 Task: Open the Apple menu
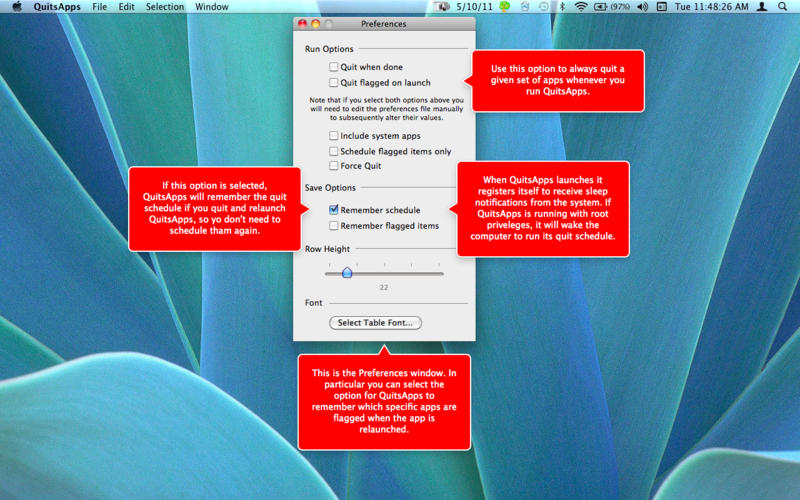coord(17,7)
